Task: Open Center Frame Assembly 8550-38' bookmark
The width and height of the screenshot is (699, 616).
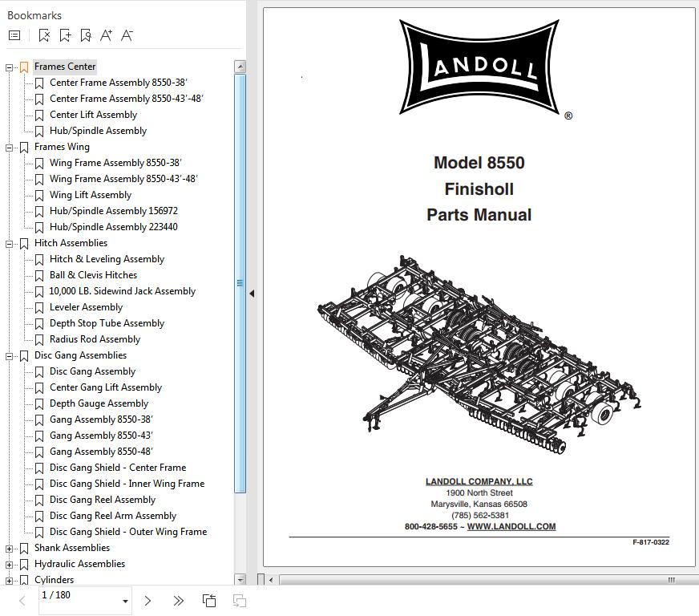Action: click(x=118, y=83)
